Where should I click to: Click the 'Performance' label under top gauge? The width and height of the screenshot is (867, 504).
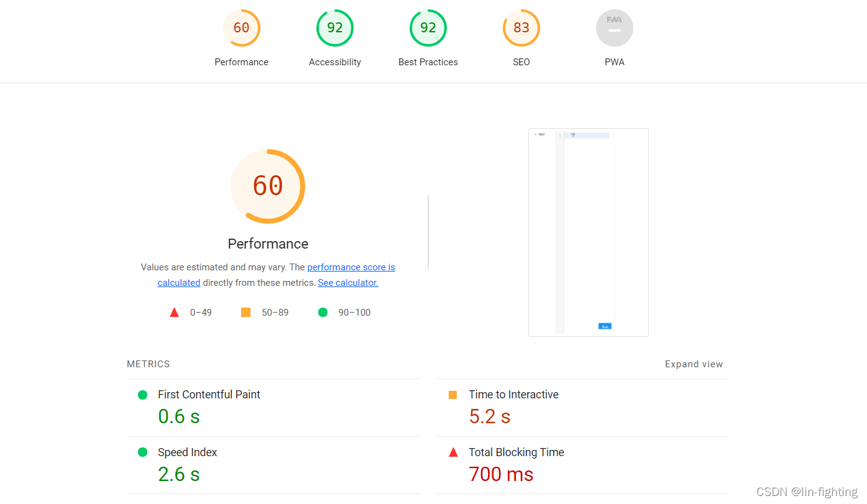[x=242, y=62]
